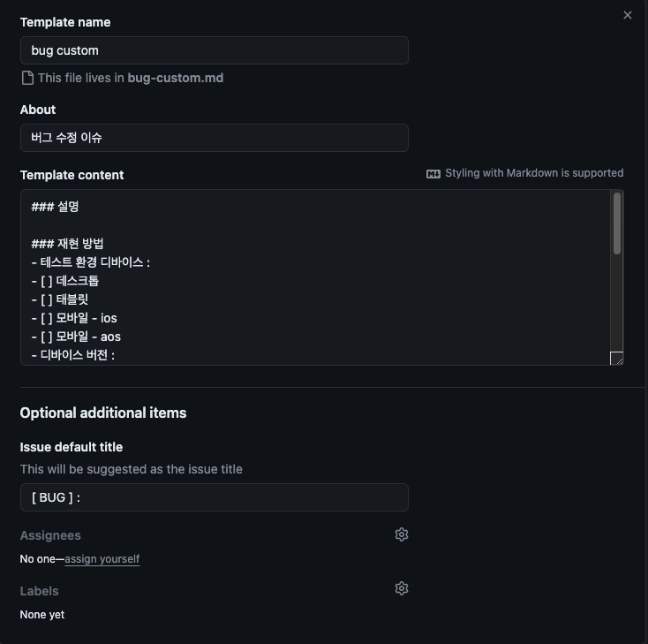Expand the Labels section label

click(39, 591)
